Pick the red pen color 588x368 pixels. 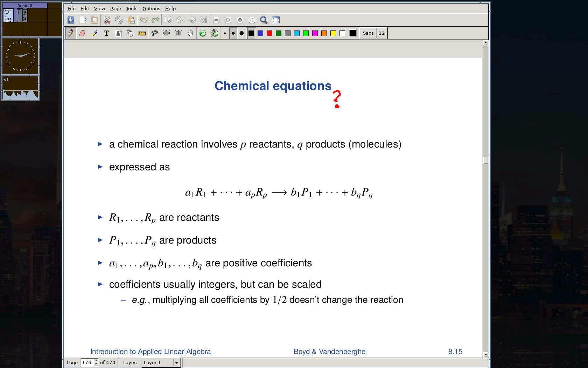269,33
